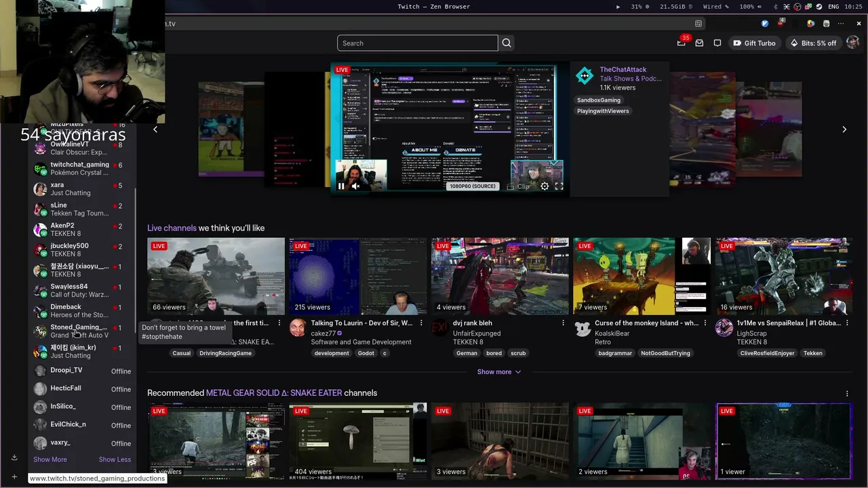Open the 215 viewers cakez77 stream thumbnail
This screenshot has width=868, height=488.
(x=358, y=276)
